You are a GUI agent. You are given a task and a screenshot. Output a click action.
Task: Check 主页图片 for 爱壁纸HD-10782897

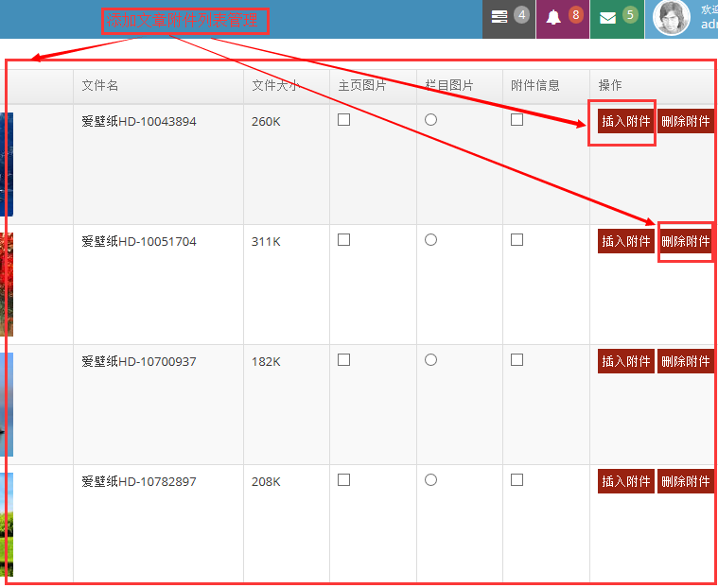(344, 480)
